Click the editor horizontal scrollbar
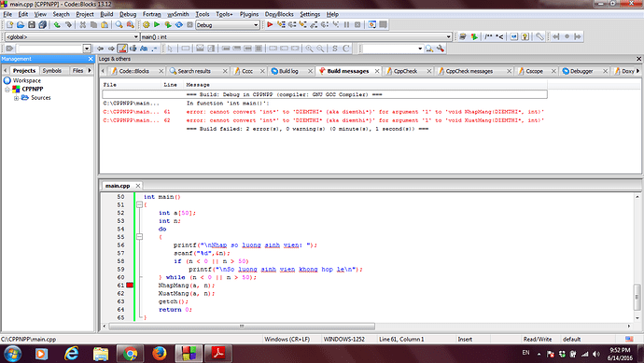The width and height of the screenshot is (644, 363). pos(242,326)
